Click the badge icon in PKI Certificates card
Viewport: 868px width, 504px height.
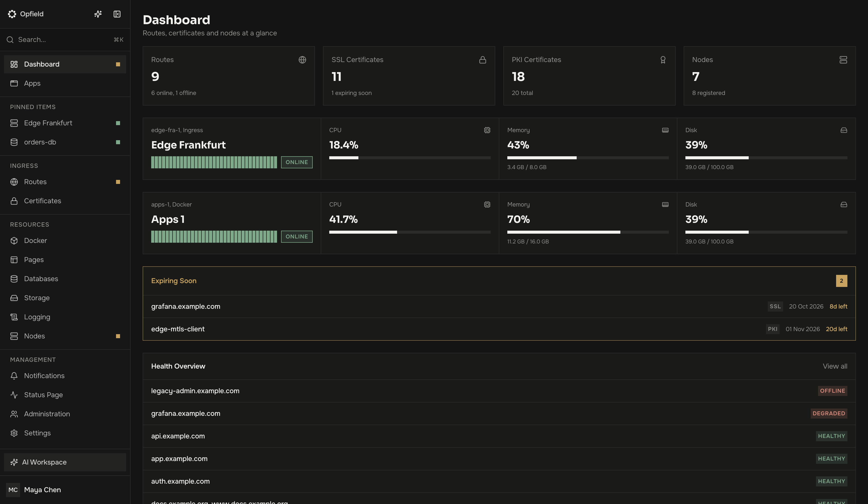(x=663, y=60)
